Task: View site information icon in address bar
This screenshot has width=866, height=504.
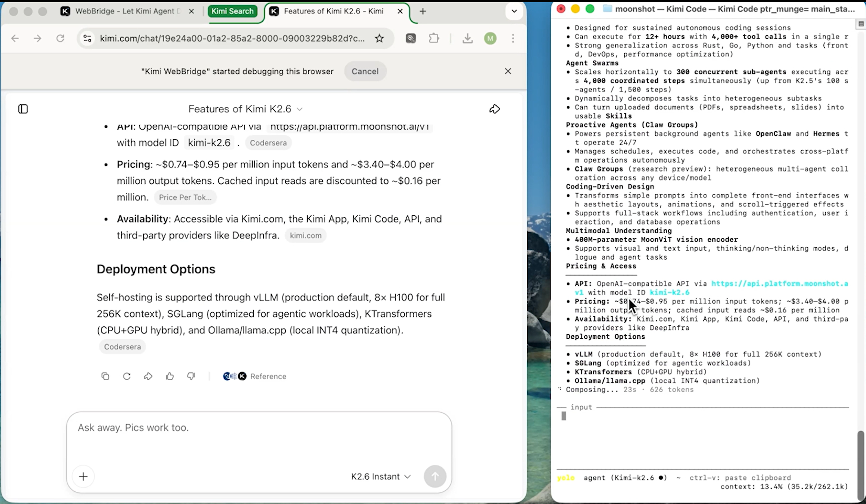Action: 88,38
